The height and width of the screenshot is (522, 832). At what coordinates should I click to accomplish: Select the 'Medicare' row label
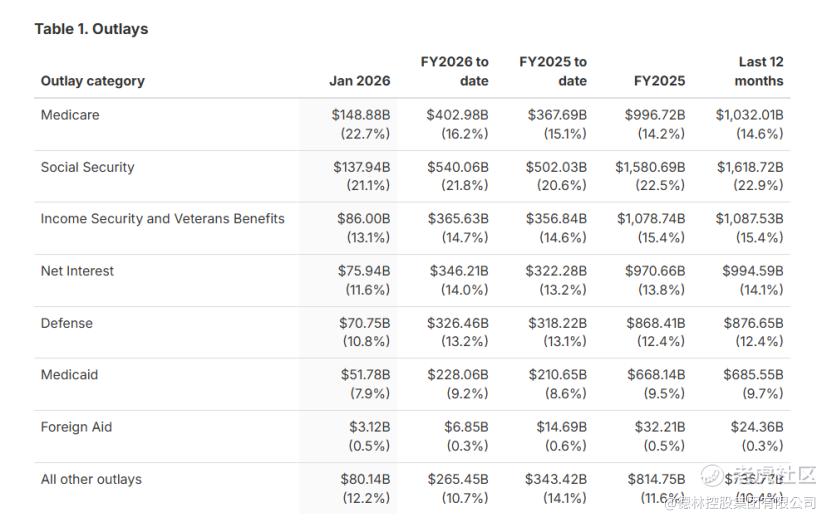pyautogui.click(x=70, y=115)
